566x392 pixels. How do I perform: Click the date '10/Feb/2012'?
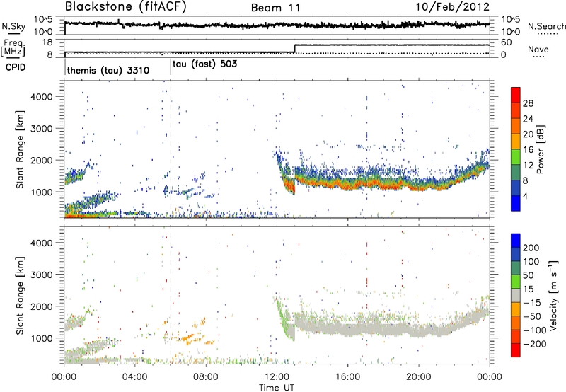tap(453, 7)
